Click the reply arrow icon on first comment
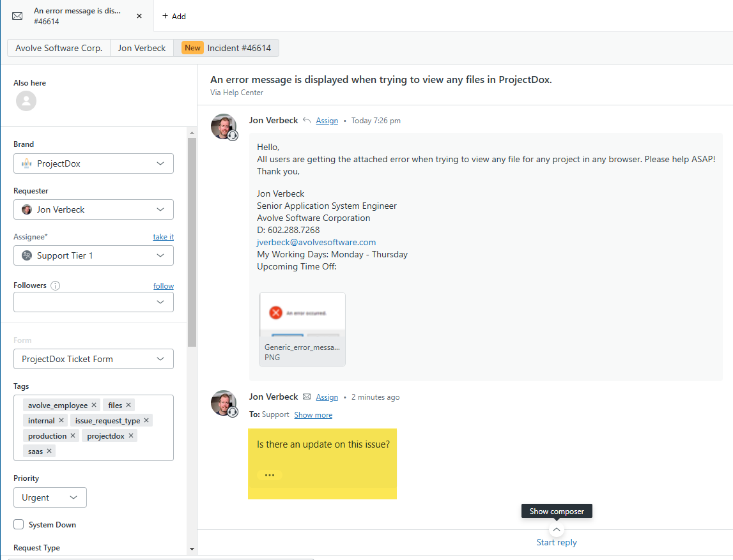The height and width of the screenshot is (560, 733). pyautogui.click(x=307, y=121)
